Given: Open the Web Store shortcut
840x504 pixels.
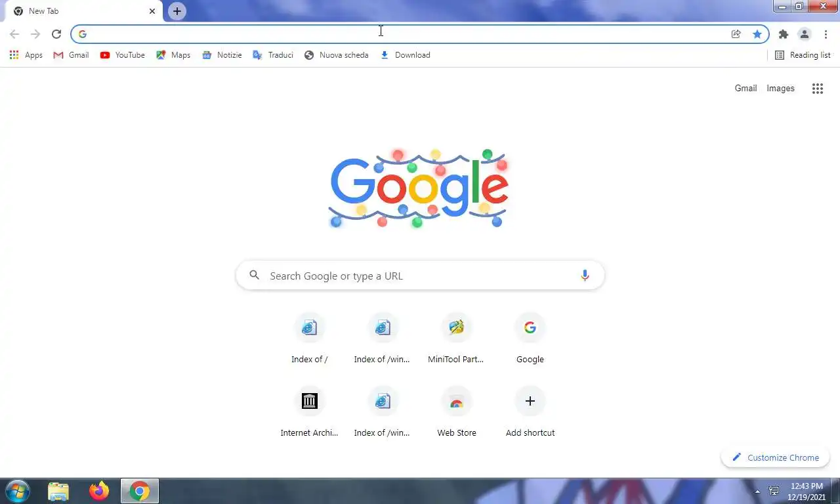Looking at the screenshot, I should pos(457,412).
